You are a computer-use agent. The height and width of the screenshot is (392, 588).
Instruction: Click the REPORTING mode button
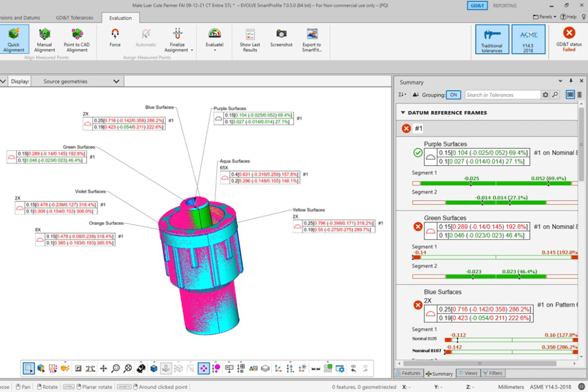click(504, 6)
